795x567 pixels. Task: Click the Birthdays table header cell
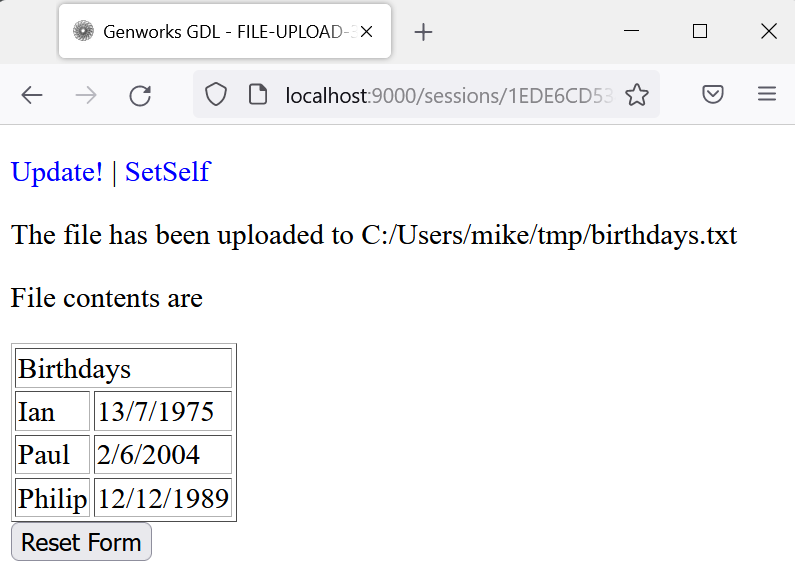[x=123, y=368]
